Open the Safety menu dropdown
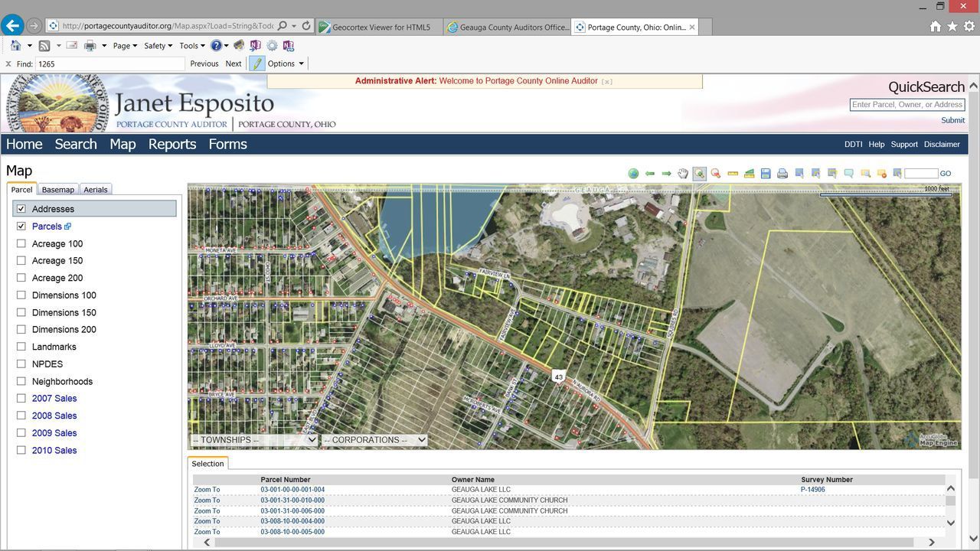The image size is (980, 551). point(158,46)
